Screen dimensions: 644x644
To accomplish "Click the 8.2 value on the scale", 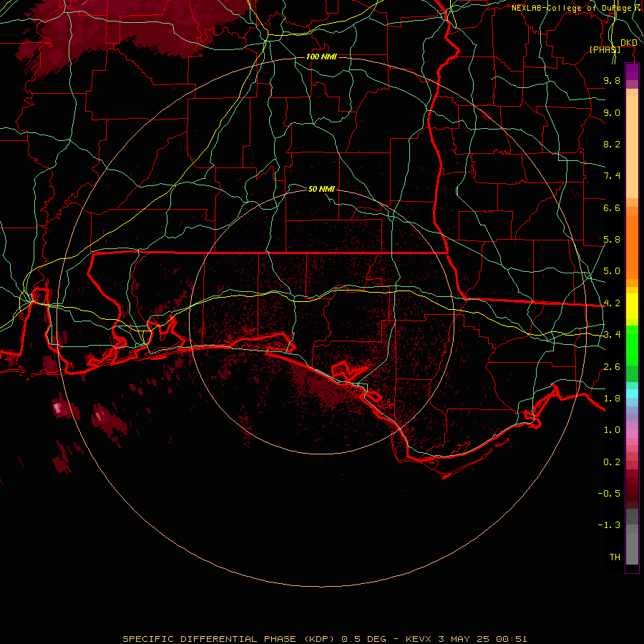I will pos(612,144).
